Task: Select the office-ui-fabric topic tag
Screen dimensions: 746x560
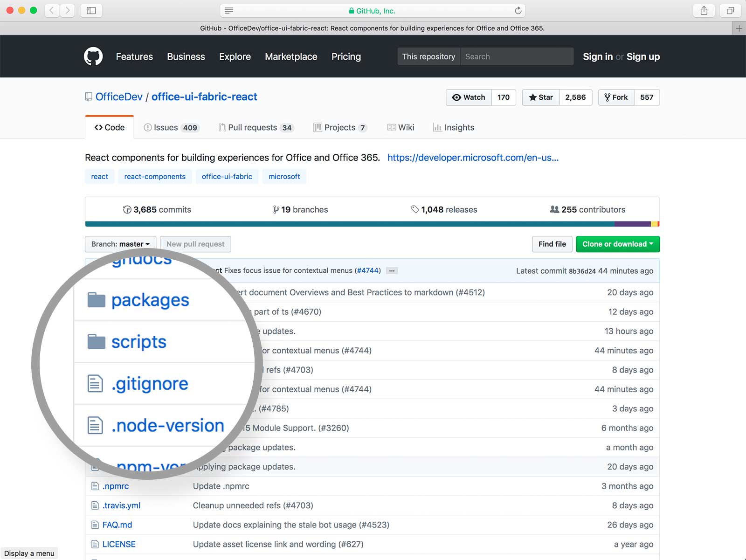Action: (x=227, y=177)
